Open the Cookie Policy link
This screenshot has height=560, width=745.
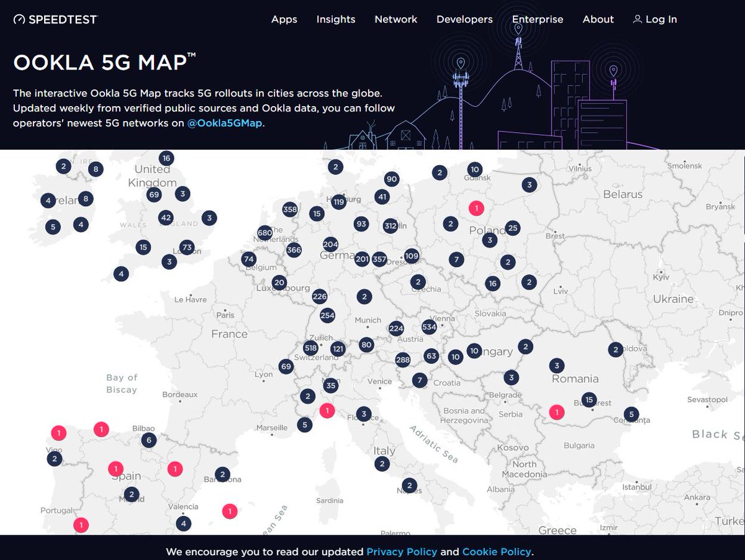[497, 551]
